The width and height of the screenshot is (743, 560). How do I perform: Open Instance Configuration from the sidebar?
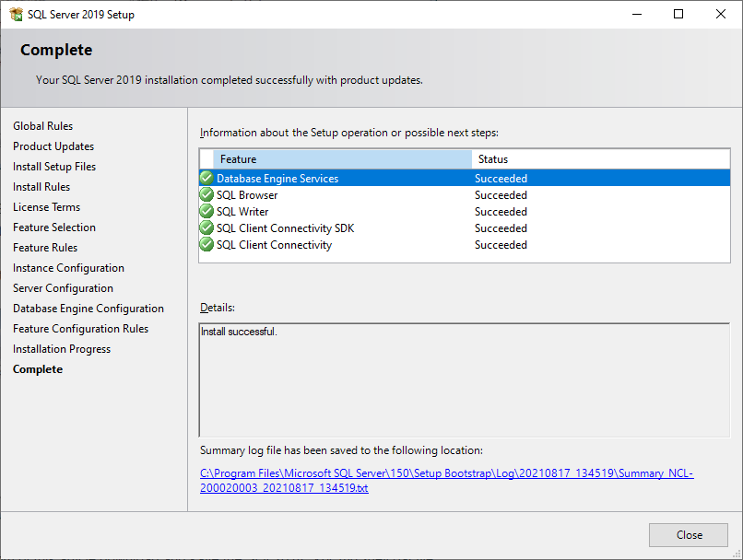pos(69,267)
